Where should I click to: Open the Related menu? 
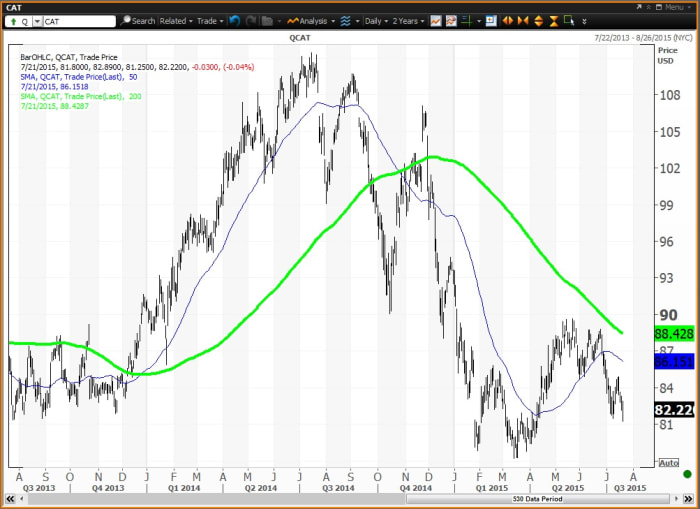click(175, 20)
